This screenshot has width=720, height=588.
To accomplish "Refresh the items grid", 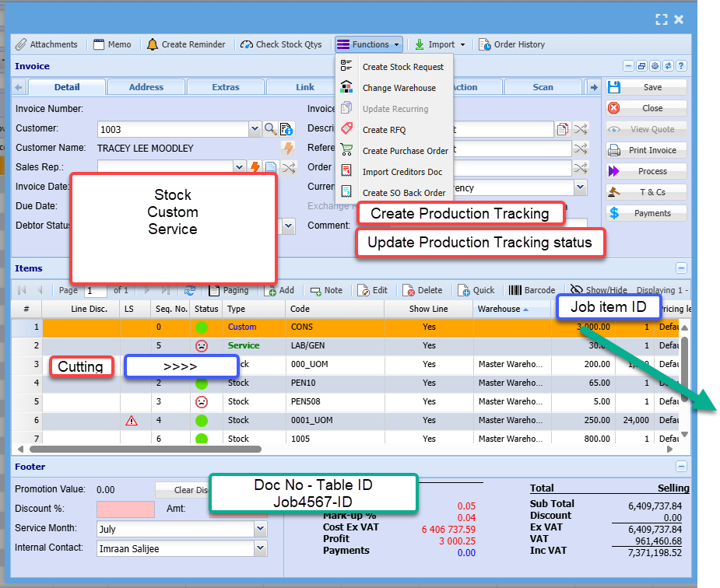I will [190, 290].
